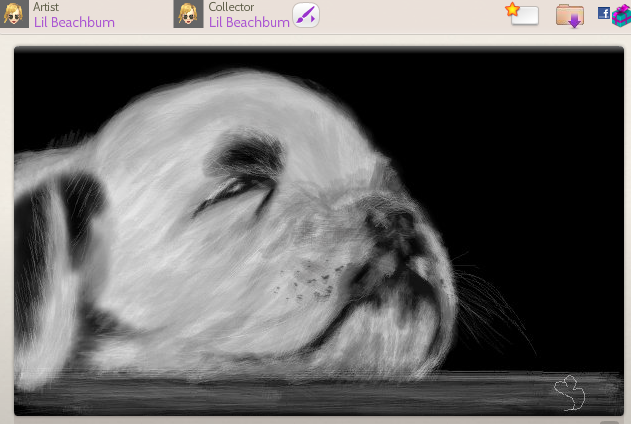Click the puppy's nose in the painting

click(x=395, y=222)
